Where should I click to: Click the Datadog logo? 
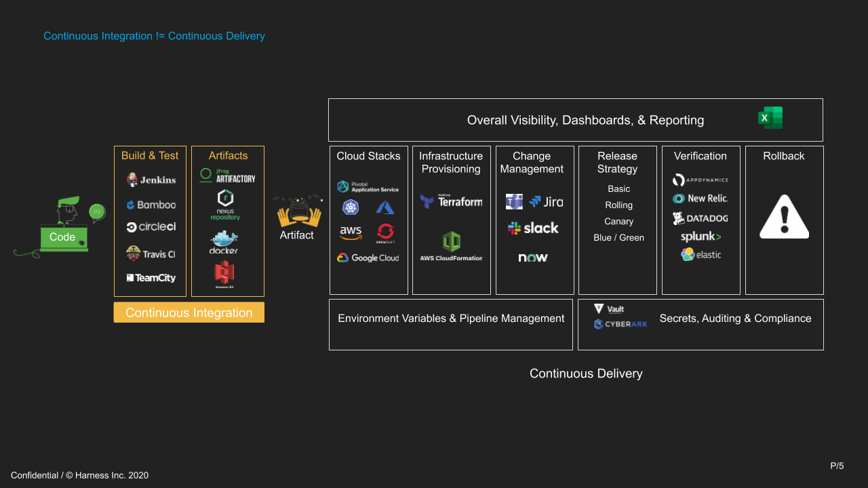pyautogui.click(x=701, y=218)
